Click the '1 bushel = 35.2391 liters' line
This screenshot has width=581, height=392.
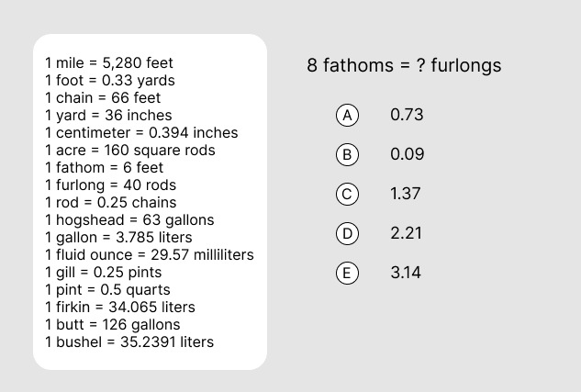pos(129,342)
